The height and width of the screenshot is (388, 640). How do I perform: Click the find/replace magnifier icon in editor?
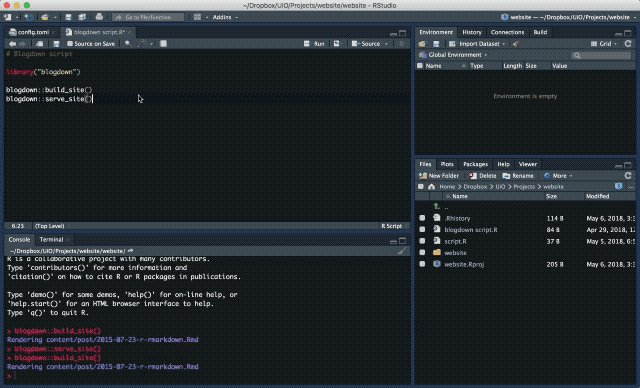(128, 44)
